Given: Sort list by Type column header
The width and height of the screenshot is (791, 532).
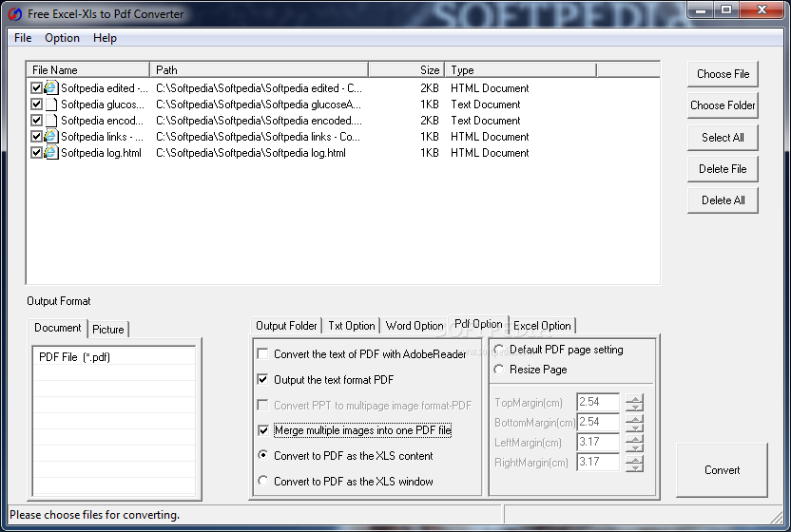Looking at the screenshot, I should [521, 70].
